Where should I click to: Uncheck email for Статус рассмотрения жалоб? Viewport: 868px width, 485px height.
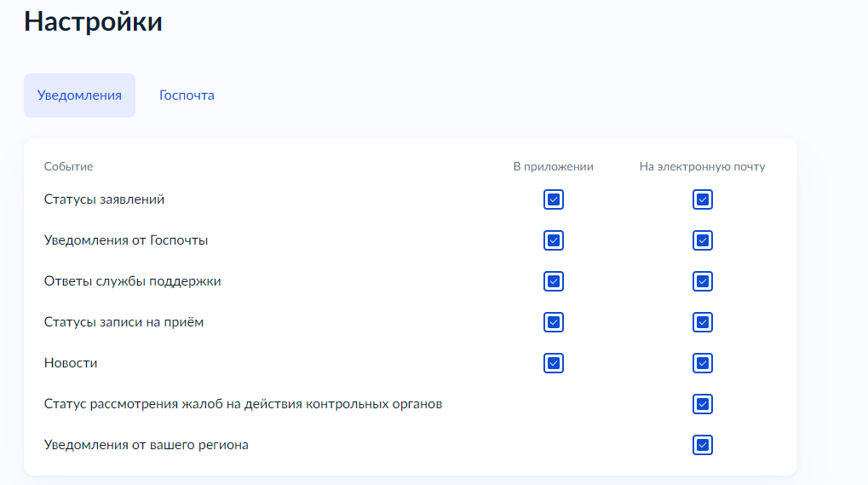pos(703,404)
